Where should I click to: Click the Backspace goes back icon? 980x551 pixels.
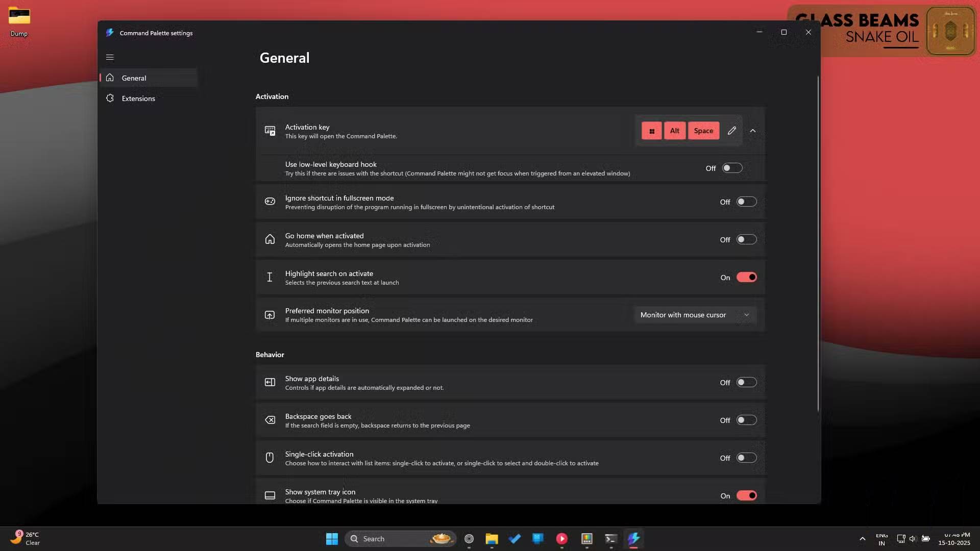pyautogui.click(x=270, y=420)
